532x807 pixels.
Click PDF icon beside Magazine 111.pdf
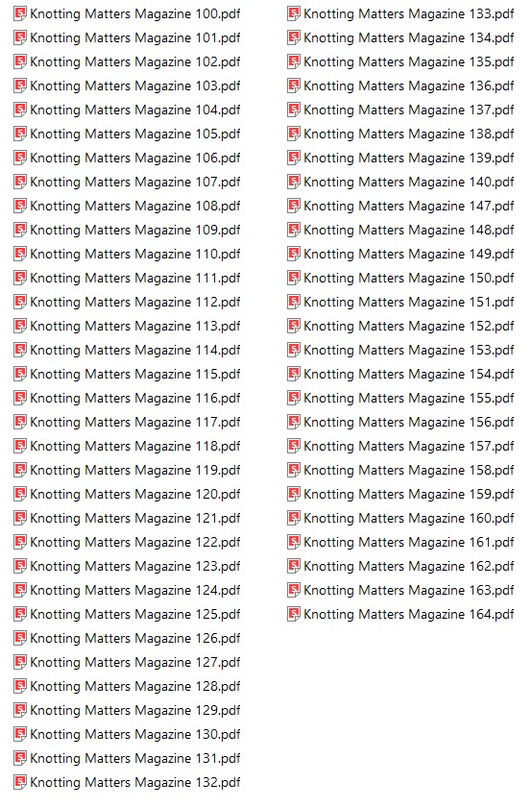19,278
